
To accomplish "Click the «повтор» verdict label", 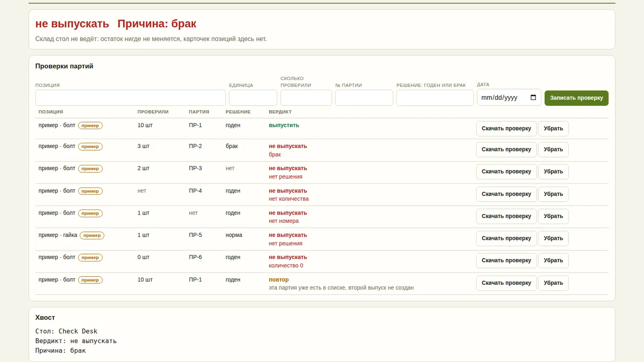I will 279,280.
